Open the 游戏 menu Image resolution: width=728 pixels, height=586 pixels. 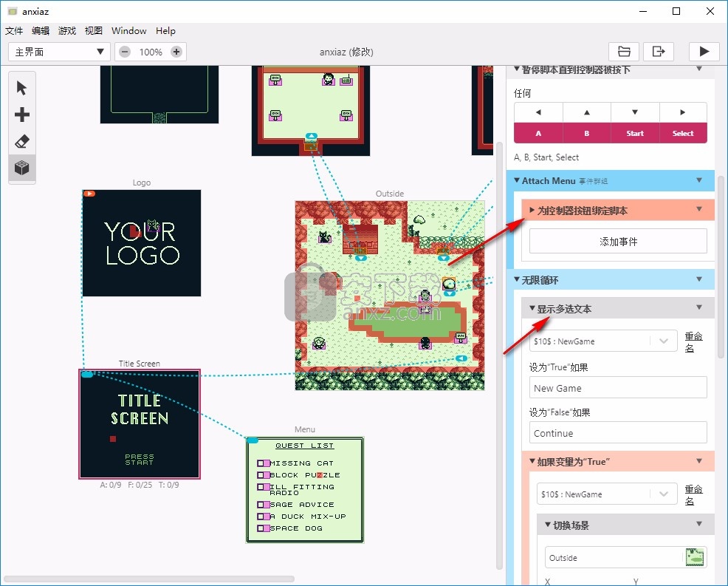[67, 31]
